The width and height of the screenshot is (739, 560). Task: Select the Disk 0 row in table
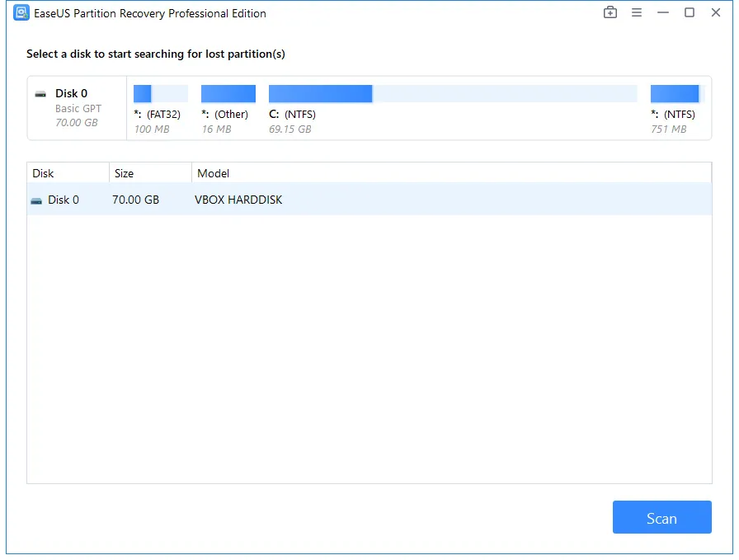[369, 200]
